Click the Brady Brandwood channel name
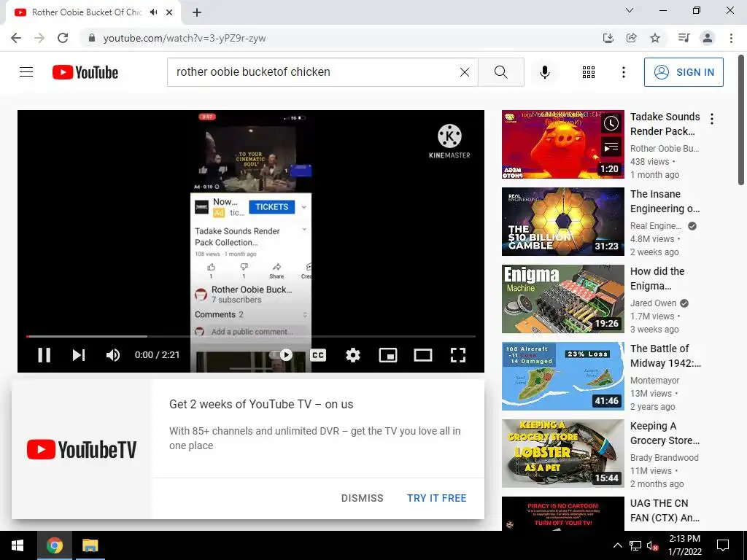Viewport: 747px width, 560px height. [664, 458]
